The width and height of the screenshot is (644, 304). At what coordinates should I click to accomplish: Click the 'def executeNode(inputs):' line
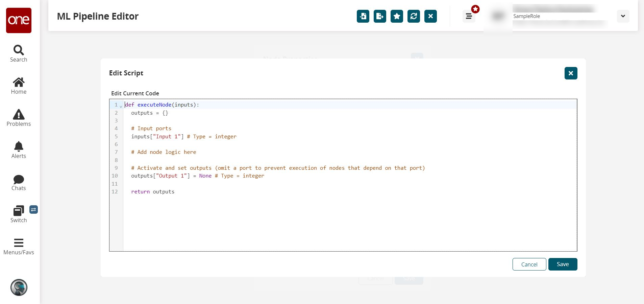pyautogui.click(x=162, y=105)
